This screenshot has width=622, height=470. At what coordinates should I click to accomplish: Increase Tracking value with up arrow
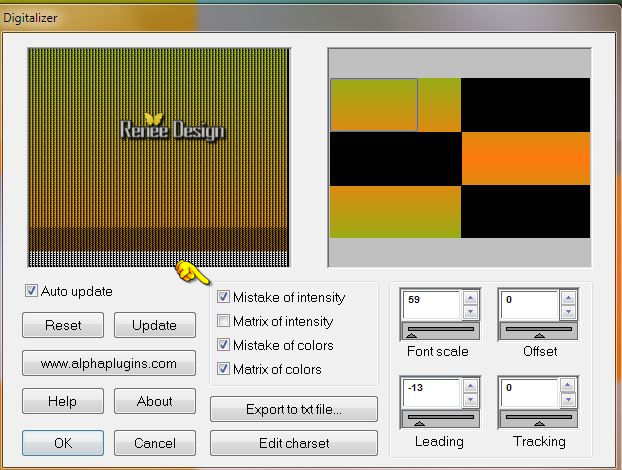click(568, 385)
